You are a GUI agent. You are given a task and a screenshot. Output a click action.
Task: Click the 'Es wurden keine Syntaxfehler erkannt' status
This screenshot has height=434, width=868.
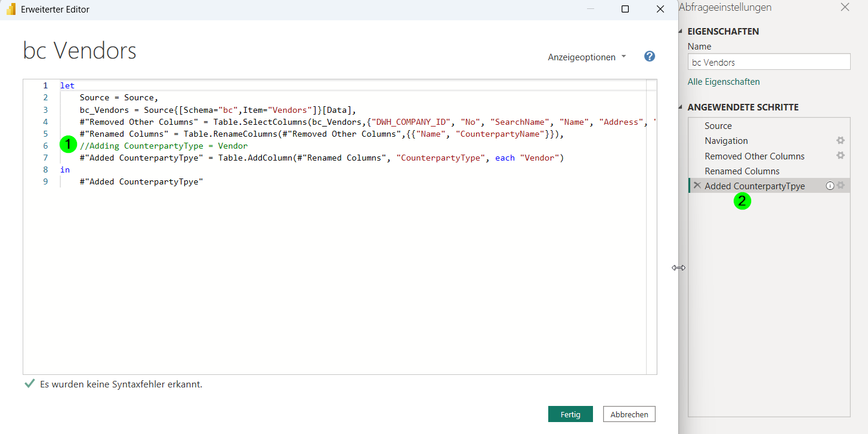point(121,384)
